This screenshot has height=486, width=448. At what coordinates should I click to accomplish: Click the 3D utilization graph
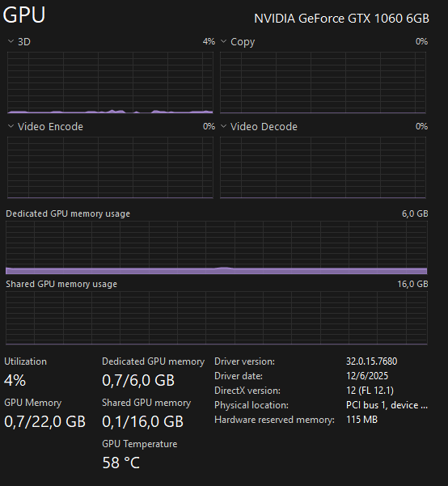pos(110,82)
